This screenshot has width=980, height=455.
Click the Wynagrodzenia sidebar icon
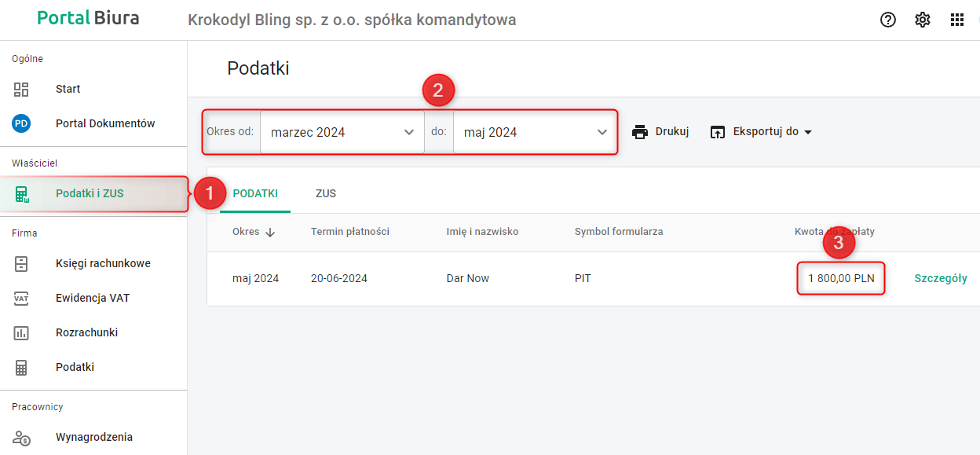click(21, 437)
